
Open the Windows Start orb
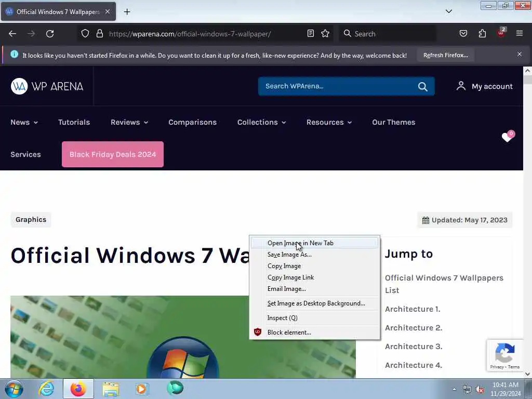pos(14,389)
